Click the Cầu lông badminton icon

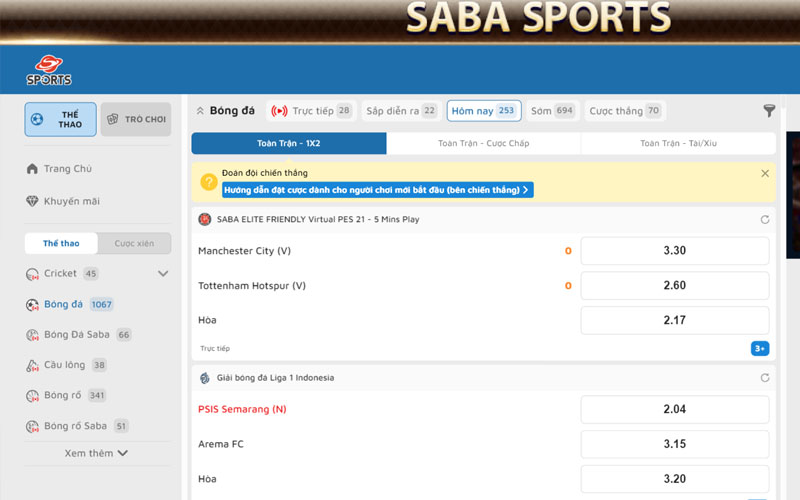click(x=32, y=365)
